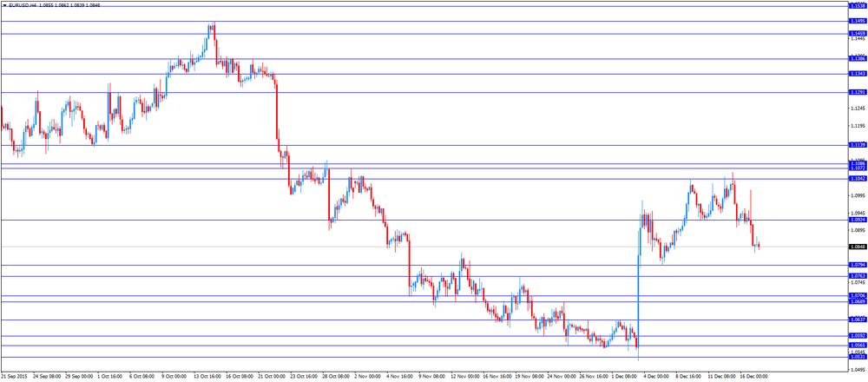The image size is (868, 382).
Task: Click the 11 Dec 08:00 time label
Action: click(x=722, y=376)
